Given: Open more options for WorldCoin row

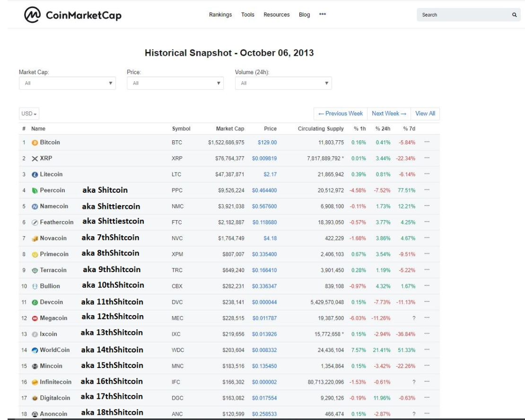Looking at the screenshot, I should coord(427,350).
